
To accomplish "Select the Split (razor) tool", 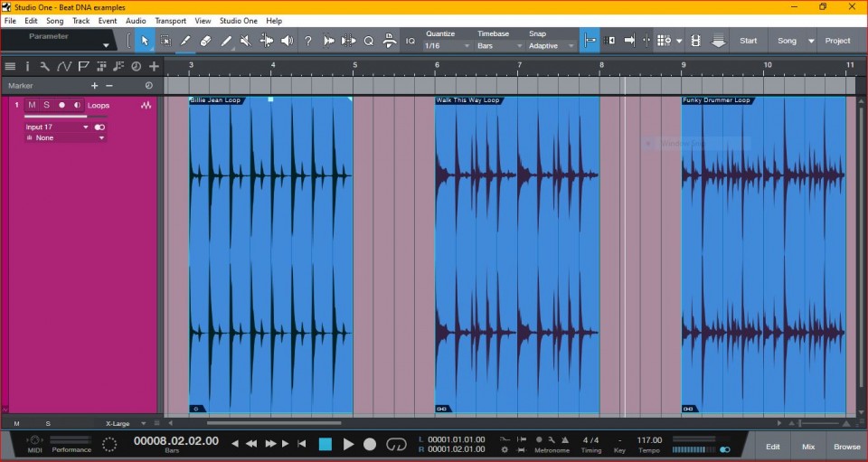I will pos(185,41).
